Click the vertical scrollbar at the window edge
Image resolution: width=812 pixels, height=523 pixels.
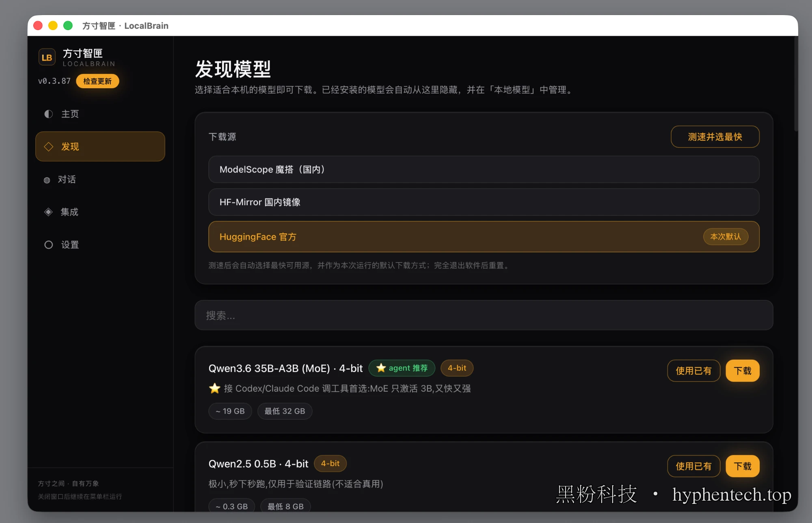(796, 84)
